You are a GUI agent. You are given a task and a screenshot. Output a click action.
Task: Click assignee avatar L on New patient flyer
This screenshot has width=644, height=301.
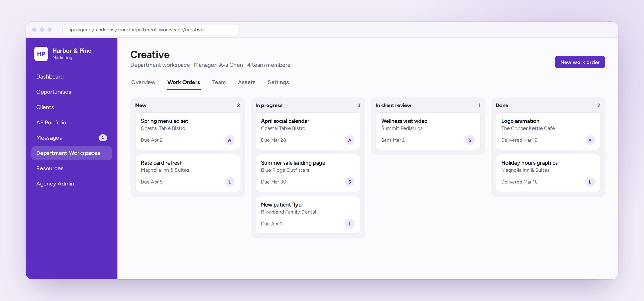350,224
